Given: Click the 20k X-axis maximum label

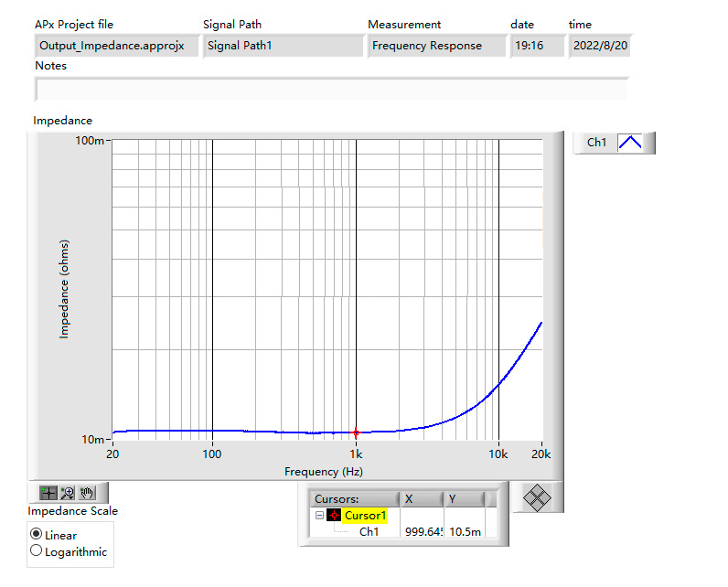Looking at the screenshot, I should tap(541, 454).
